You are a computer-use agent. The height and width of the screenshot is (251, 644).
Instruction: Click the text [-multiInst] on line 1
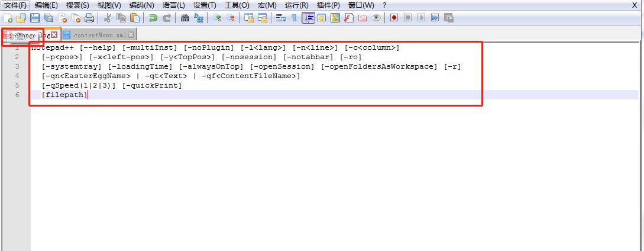point(150,47)
